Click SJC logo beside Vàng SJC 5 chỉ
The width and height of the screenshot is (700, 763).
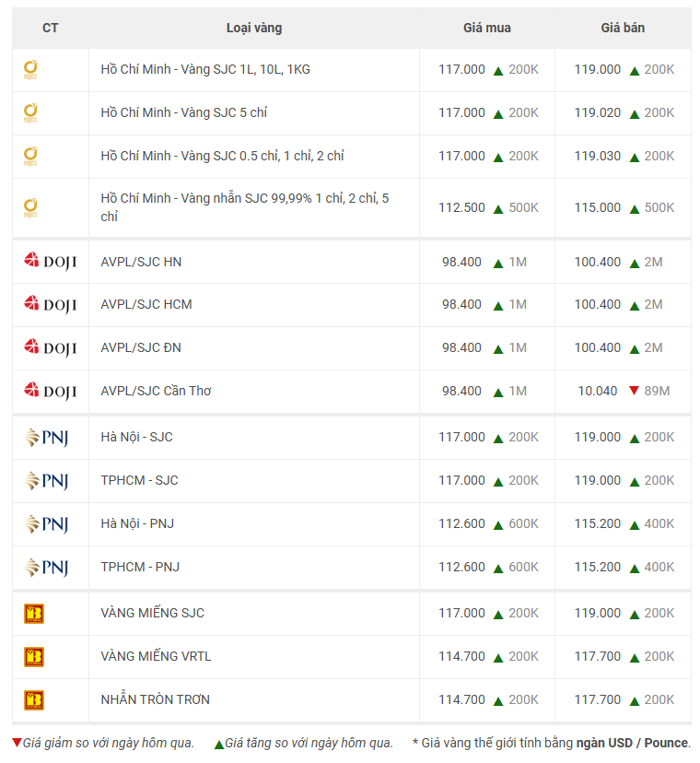30,113
